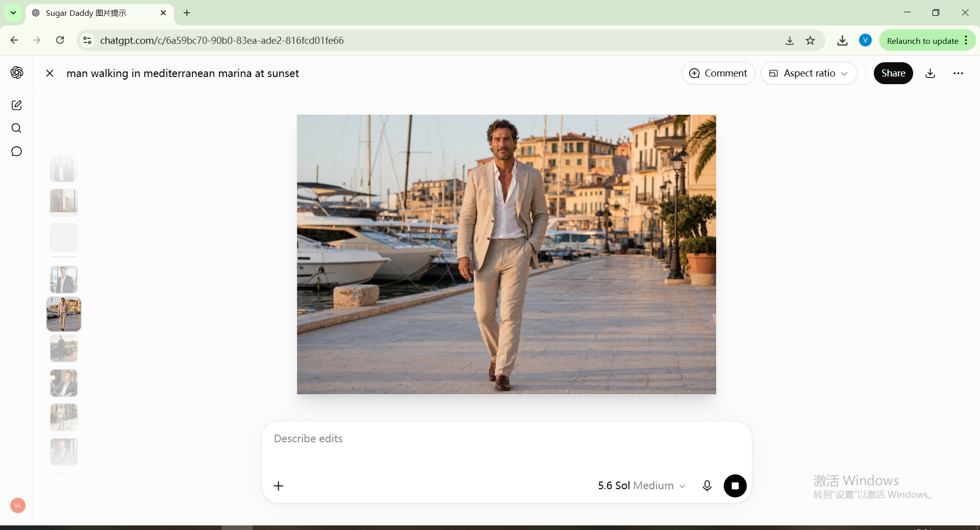Click the plus attach icon in the prompt box
Image resolution: width=980 pixels, height=530 pixels.
(278, 486)
